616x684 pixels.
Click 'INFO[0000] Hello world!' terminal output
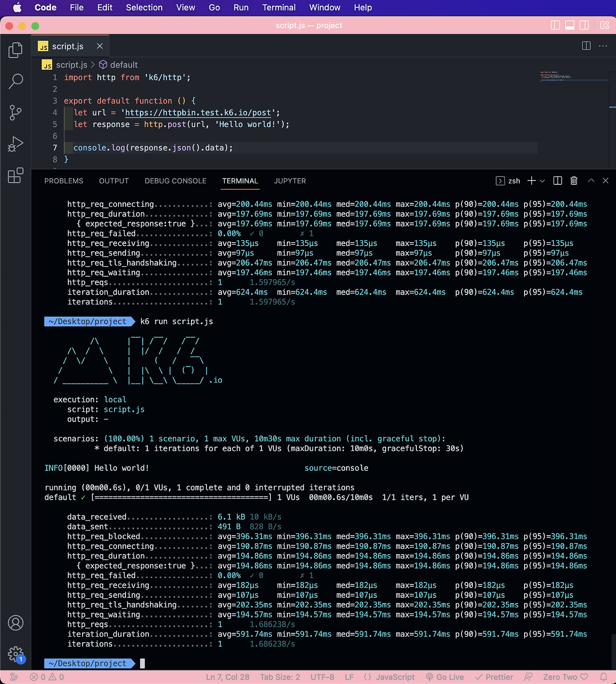click(x=97, y=468)
